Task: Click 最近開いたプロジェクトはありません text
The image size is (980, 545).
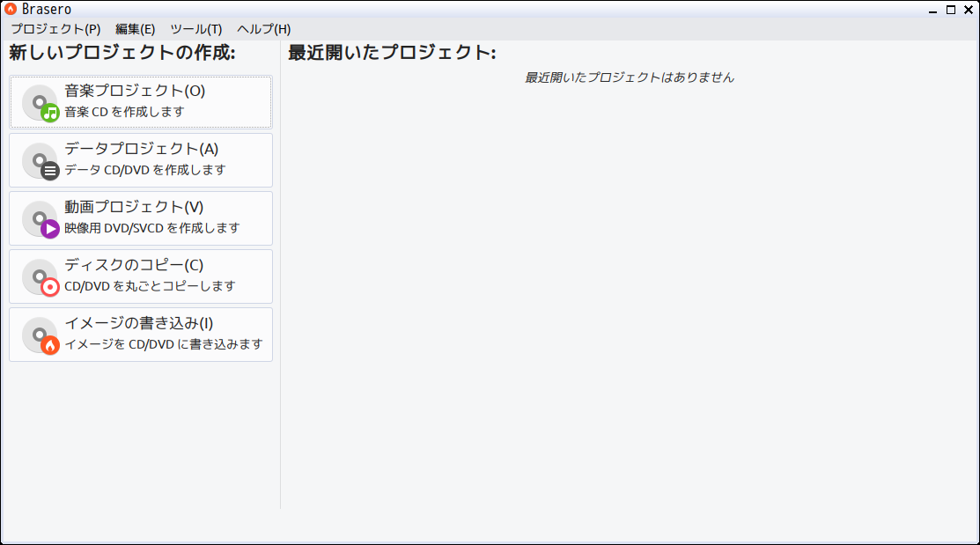Action: [x=629, y=77]
